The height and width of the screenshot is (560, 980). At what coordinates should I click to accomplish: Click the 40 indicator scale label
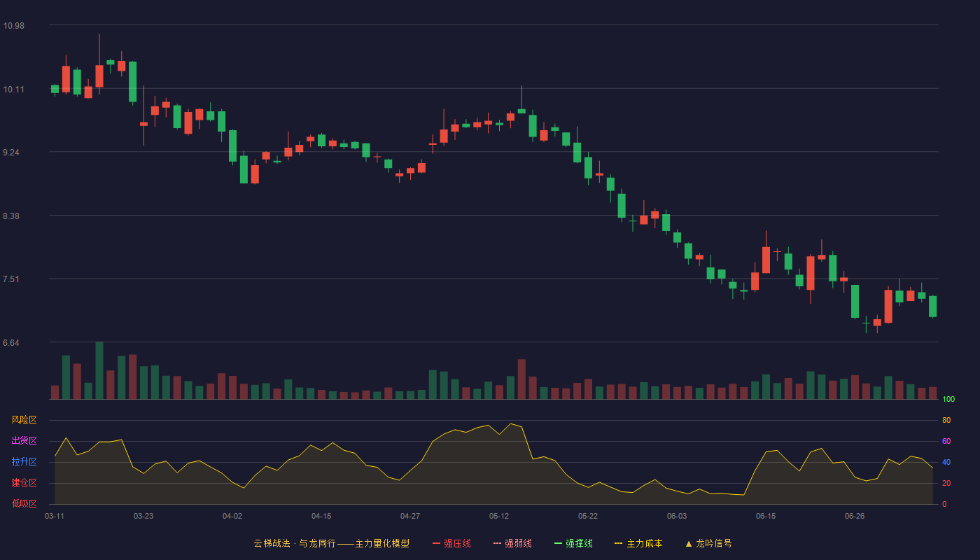(x=946, y=462)
